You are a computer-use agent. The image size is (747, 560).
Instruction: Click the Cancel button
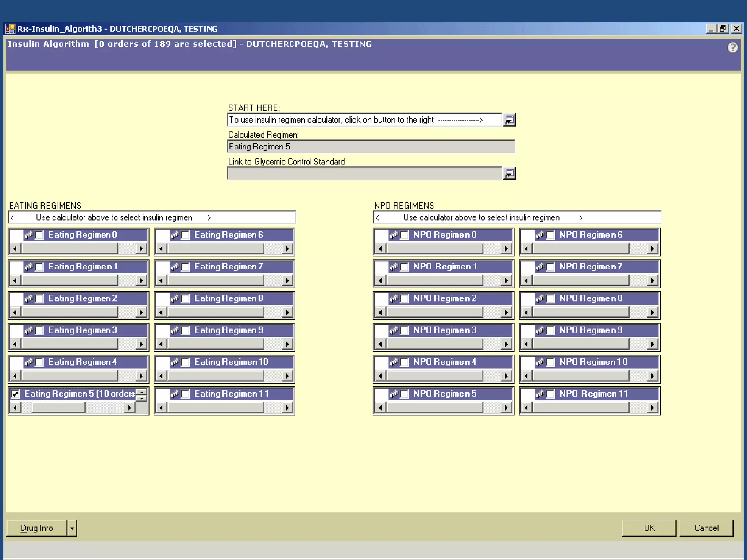tap(706, 528)
